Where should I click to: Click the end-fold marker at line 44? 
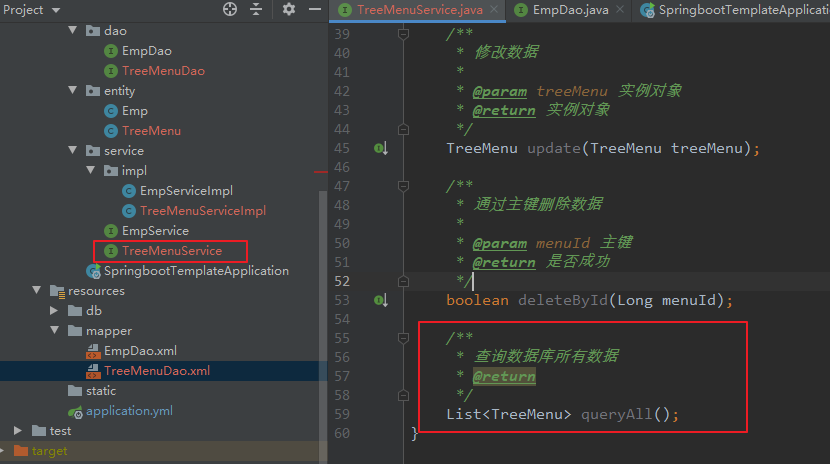click(403, 129)
